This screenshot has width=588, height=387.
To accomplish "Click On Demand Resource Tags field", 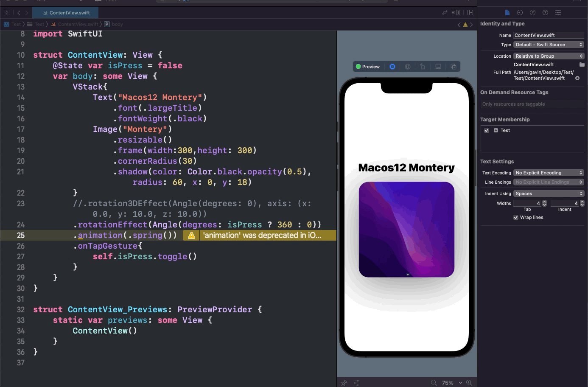I will [x=532, y=104].
